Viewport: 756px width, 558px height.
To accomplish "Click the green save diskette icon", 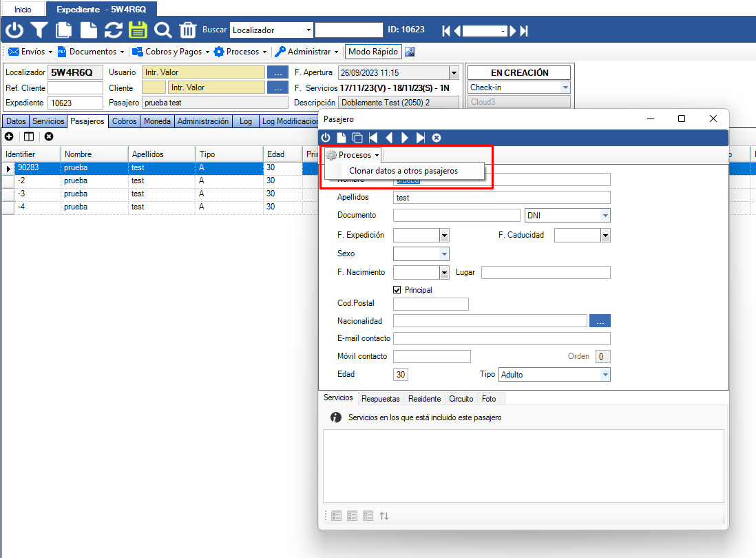I will tap(138, 30).
